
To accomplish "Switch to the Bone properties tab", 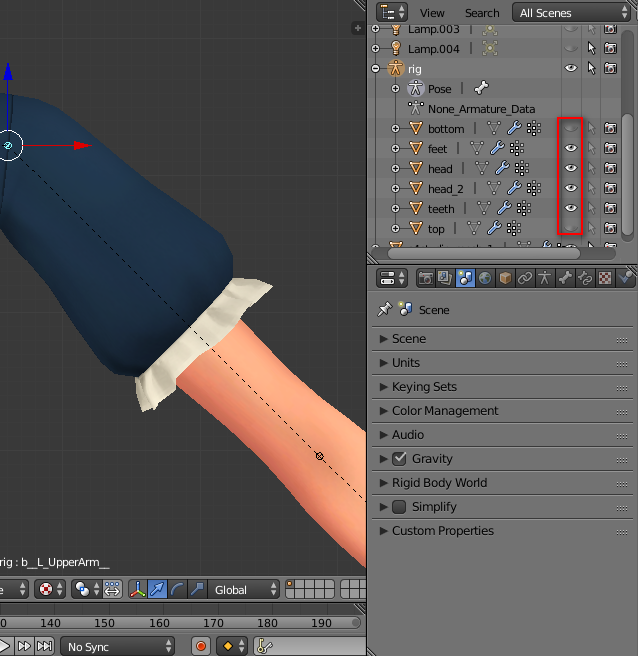I will pos(565,278).
